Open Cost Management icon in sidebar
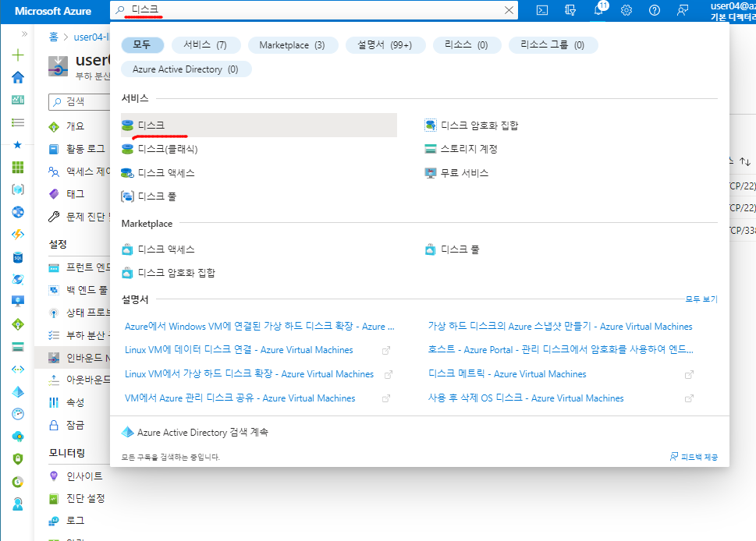 coord(18,481)
